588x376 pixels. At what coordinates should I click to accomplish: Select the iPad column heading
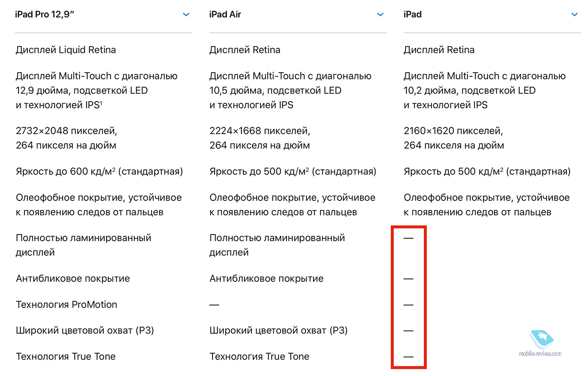pyautogui.click(x=412, y=14)
